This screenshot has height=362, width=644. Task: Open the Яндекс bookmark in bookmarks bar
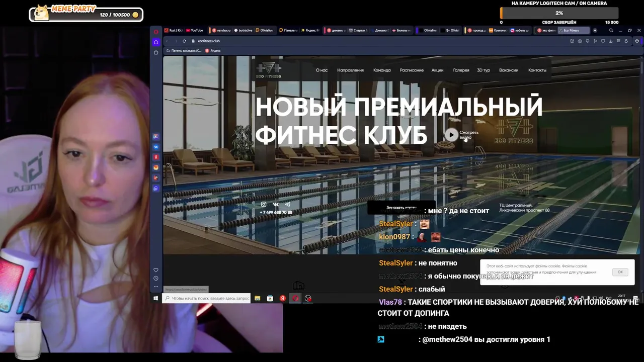pyautogui.click(x=213, y=51)
